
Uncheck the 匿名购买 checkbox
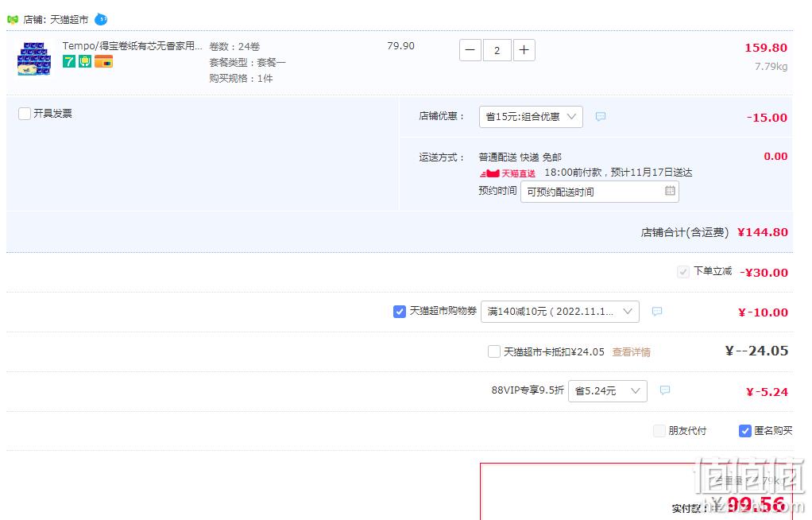[x=745, y=431]
